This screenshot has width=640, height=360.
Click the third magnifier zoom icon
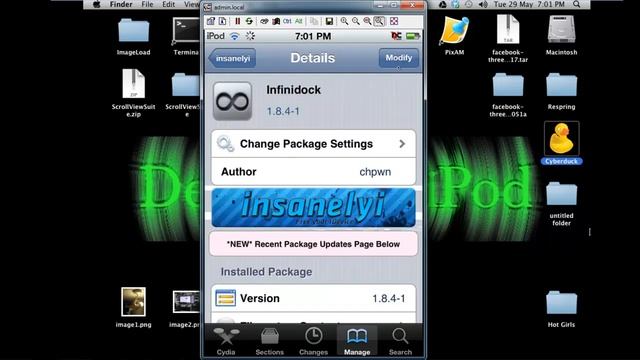tap(367, 21)
